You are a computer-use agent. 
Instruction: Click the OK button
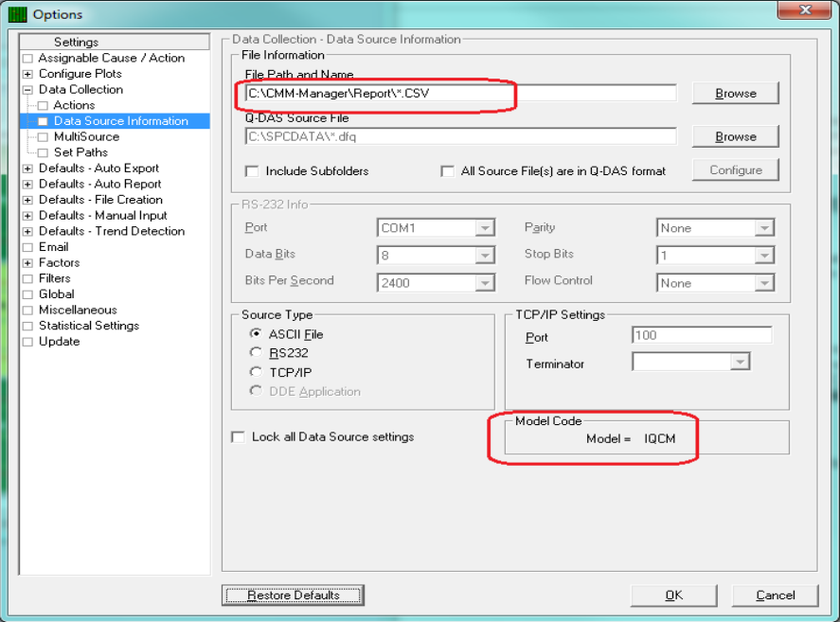pos(673,595)
